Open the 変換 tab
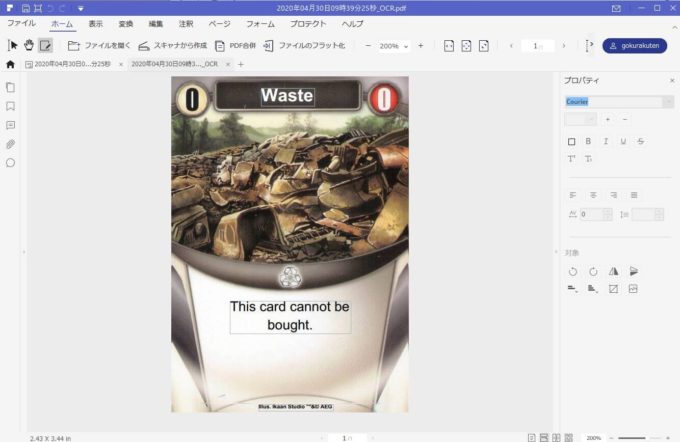This screenshot has width=680, height=442. [x=126, y=24]
